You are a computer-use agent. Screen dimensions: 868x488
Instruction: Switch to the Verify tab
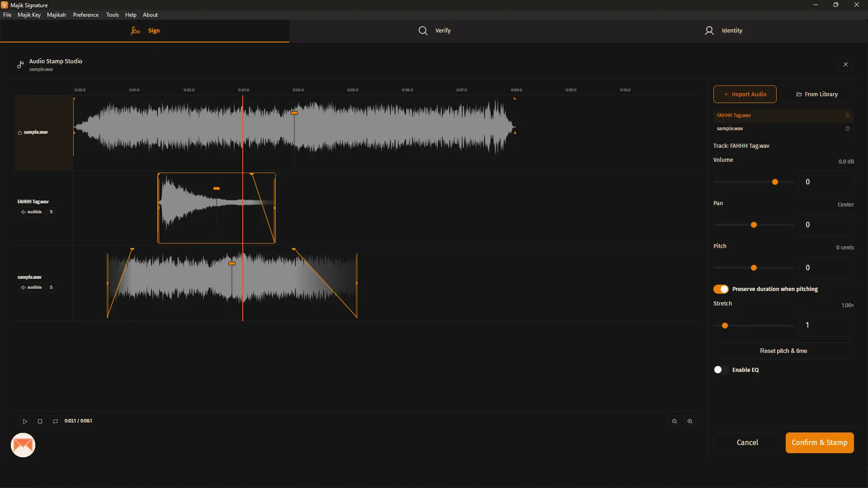(x=434, y=31)
